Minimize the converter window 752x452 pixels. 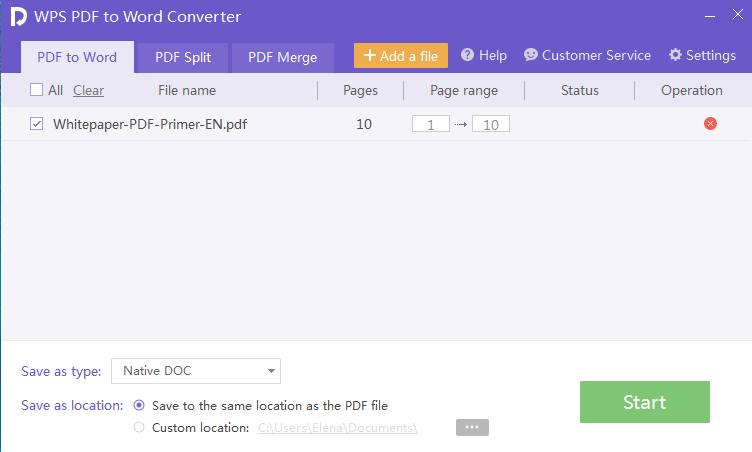coord(710,16)
